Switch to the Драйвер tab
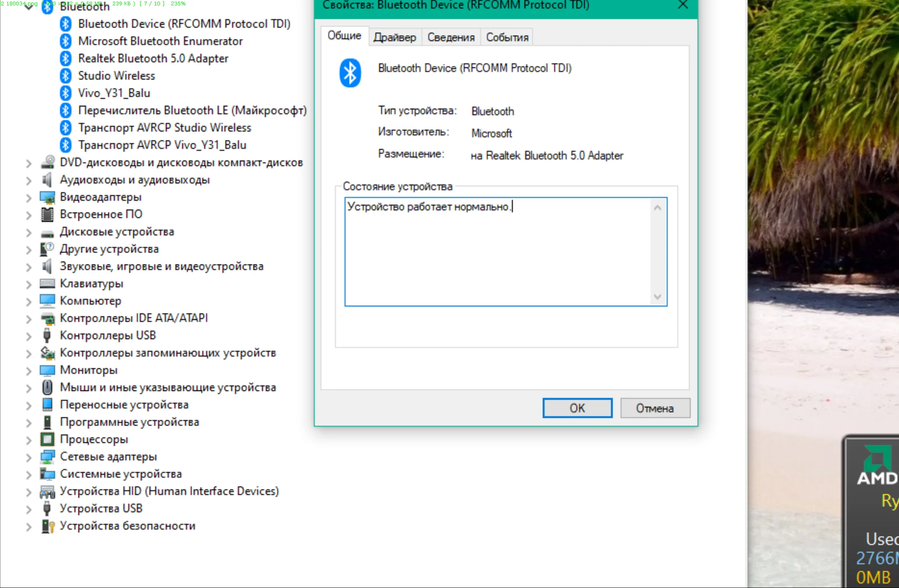Viewport: 899px width, 588px height. click(x=395, y=37)
